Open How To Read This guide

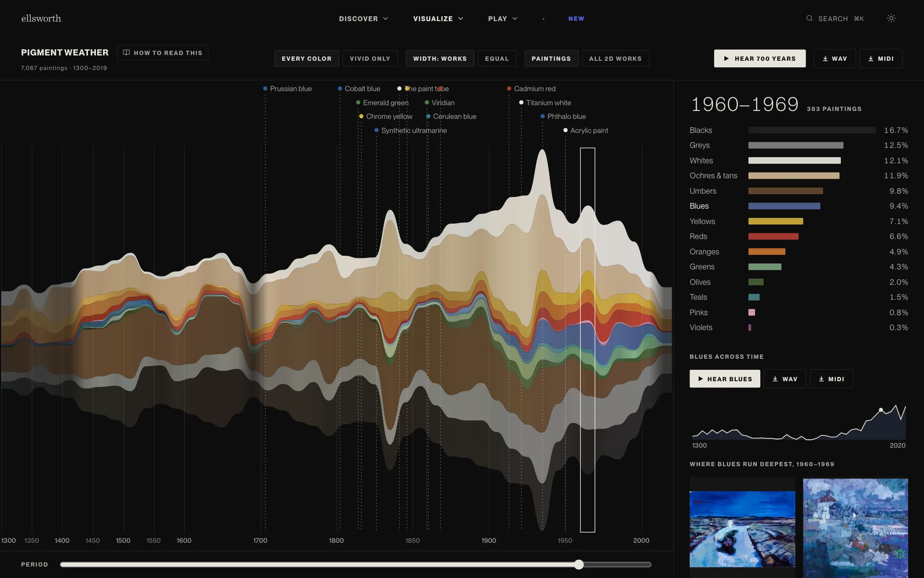tap(163, 53)
